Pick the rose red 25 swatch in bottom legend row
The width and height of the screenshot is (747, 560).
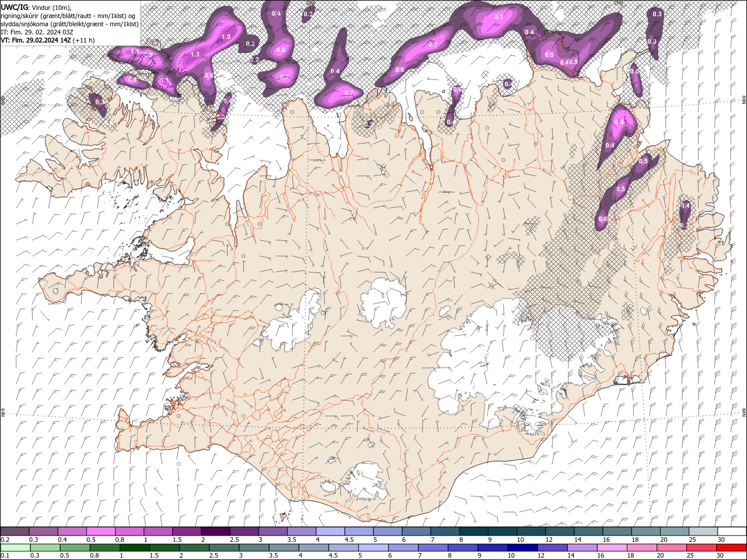(701, 548)
